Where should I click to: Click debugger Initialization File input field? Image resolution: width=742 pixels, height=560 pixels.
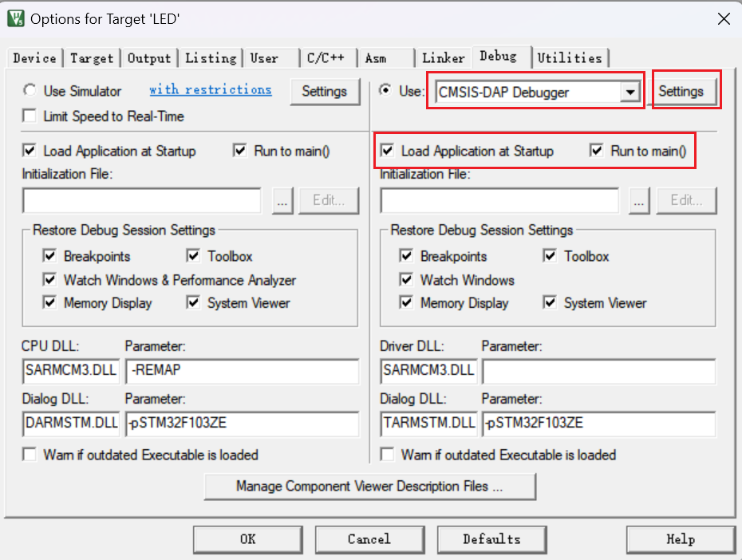point(499,200)
